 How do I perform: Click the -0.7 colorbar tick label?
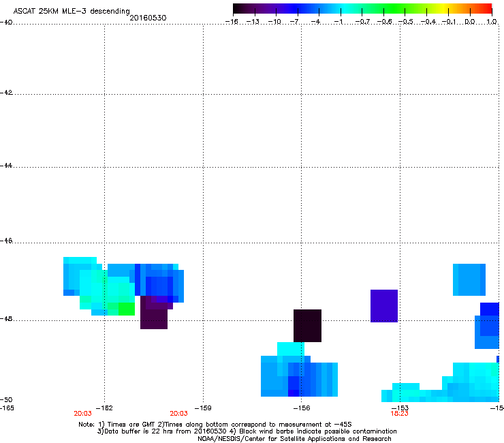click(362, 22)
